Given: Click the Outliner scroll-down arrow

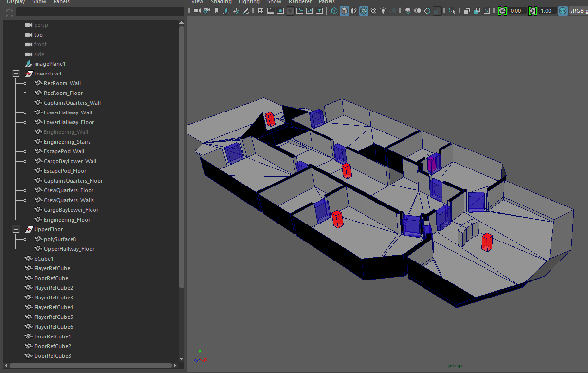Looking at the screenshot, I should 182,359.
